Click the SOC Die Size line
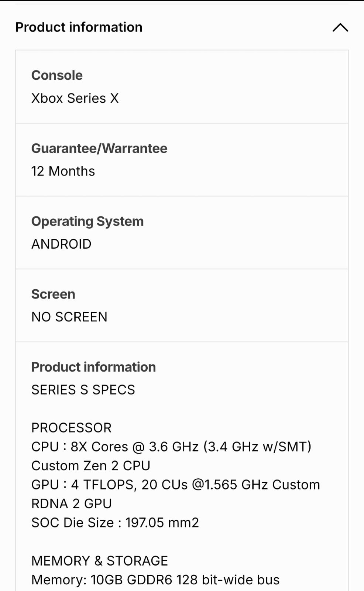The height and width of the screenshot is (591, 364). pyautogui.click(x=115, y=523)
